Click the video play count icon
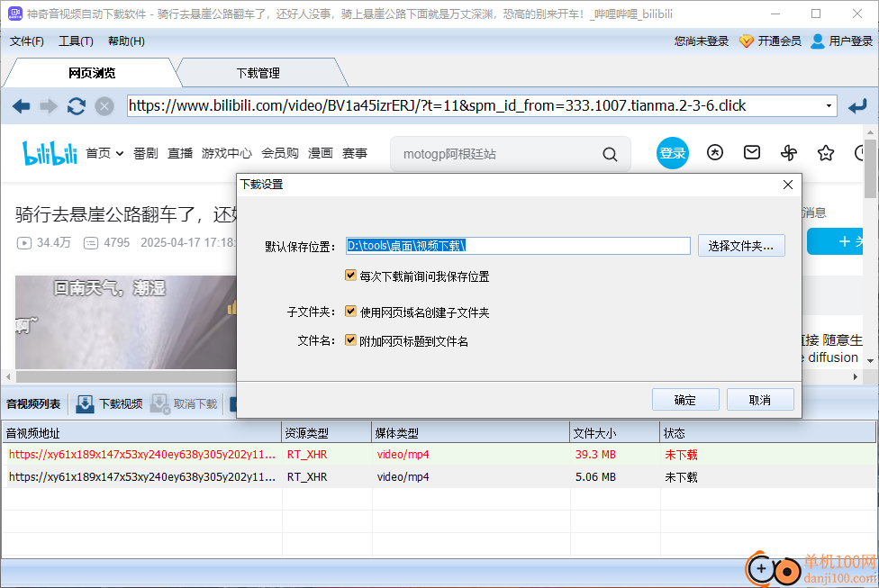Image resolution: width=879 pixels, height=588 pixels. [24, 243]
